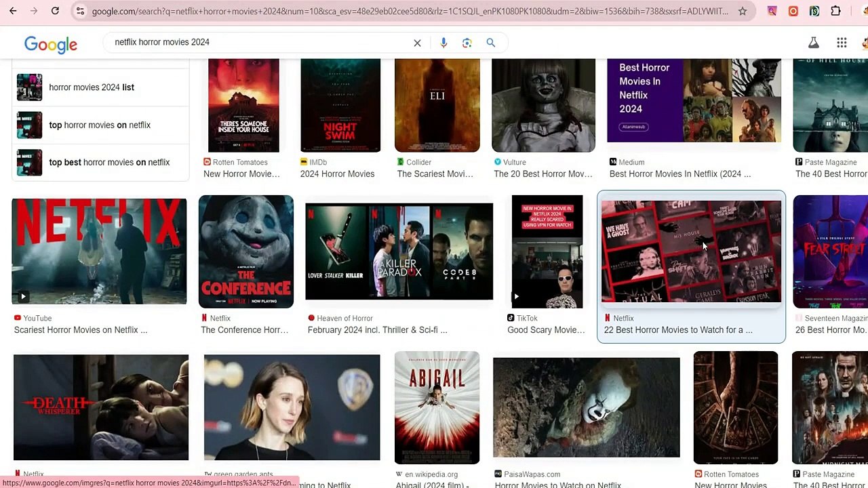Image resolution: width=868 pixels, height=488 pixels.
Task: Click the Rotten Tomatoes favicon under the house poster
Action: click(x=208, y=162)
